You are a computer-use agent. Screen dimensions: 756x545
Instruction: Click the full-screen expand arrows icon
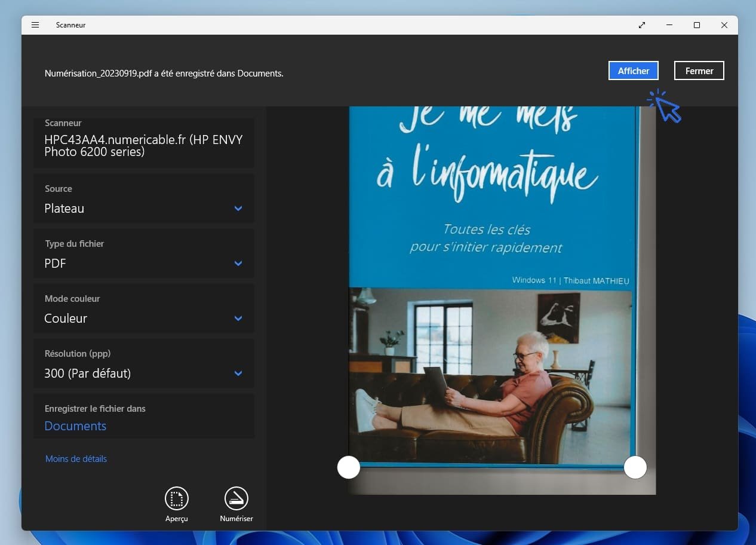pos(642,25)
